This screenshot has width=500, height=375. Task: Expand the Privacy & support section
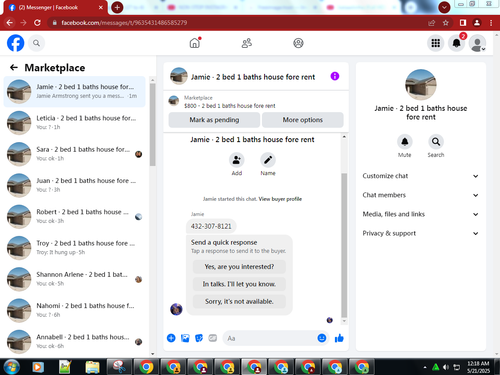tap(420, 233)
